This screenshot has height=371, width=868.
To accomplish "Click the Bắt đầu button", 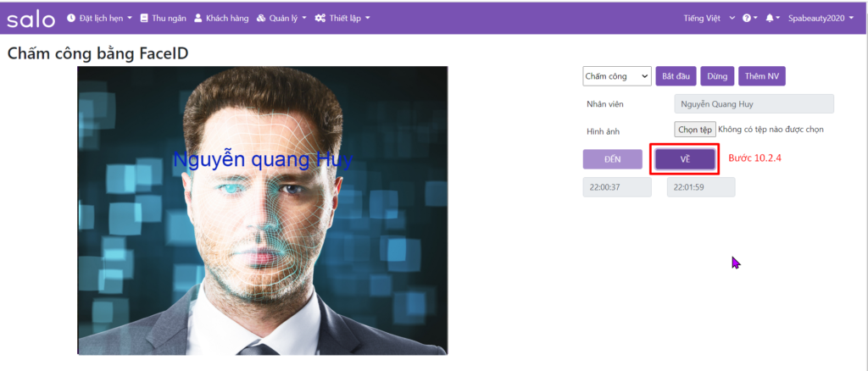I will pyautogui.click(x=676, y=76).
